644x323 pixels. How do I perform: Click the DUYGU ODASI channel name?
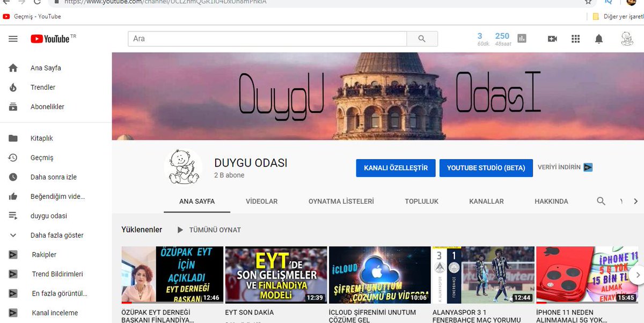251,163
